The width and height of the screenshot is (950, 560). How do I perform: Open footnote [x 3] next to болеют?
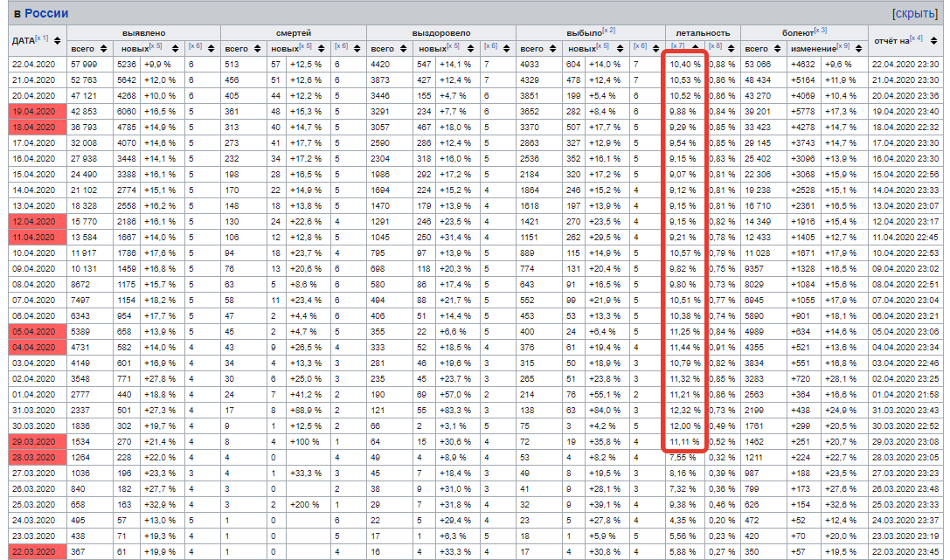tap(821, 31)
